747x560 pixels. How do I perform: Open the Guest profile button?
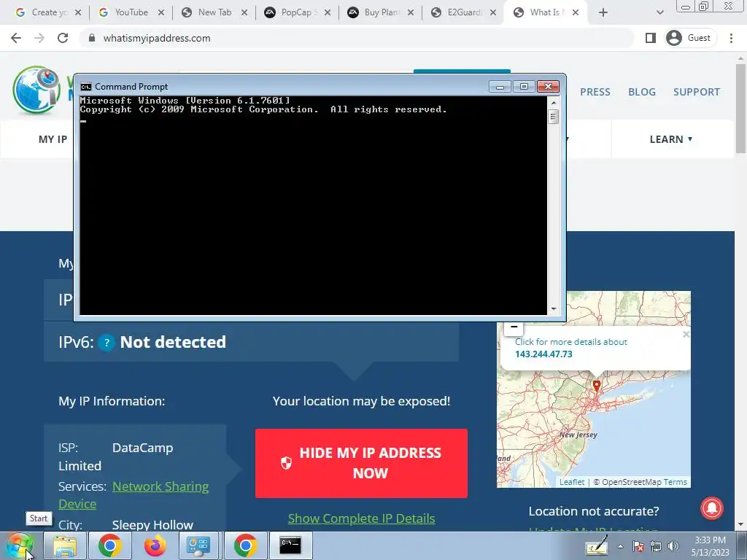click(x=691, y=38)
